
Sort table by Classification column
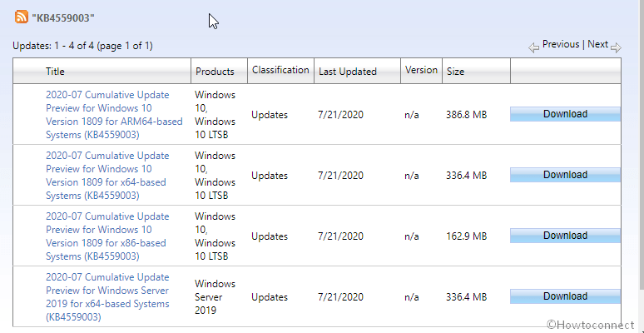tap(280, 70)
